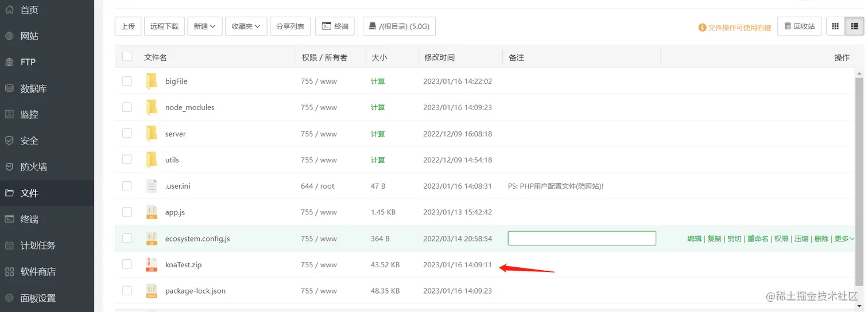Open the 首页 home sidebar icon
Screen dimensions: 868x312
pyautogui.click(x=9, y=10)
